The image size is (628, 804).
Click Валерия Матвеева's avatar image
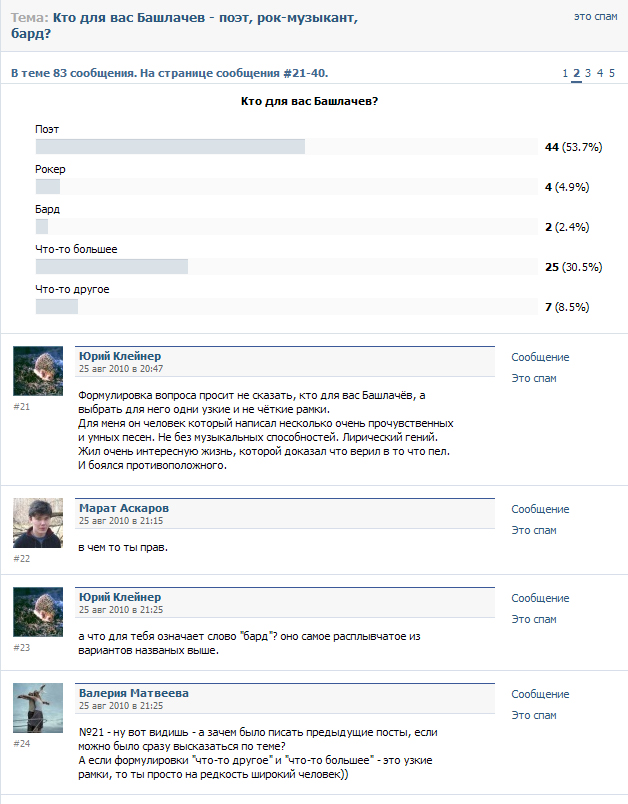(x=38, y=708)
